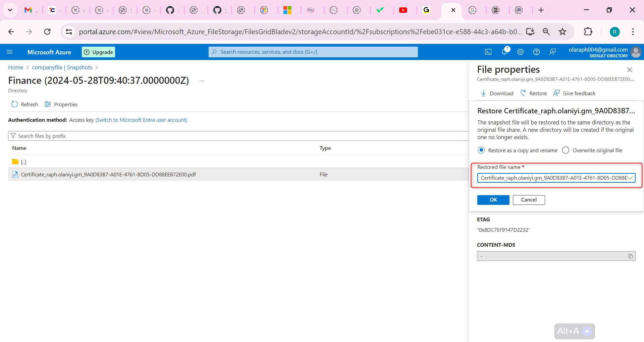Choose Overwrite original file option

click(566, 150)
